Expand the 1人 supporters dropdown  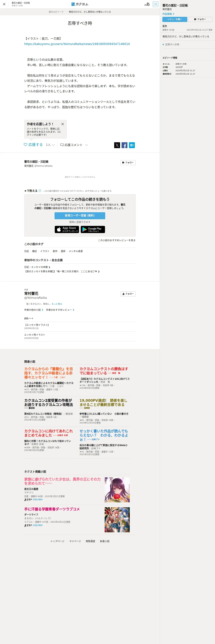tap(50, 145)
